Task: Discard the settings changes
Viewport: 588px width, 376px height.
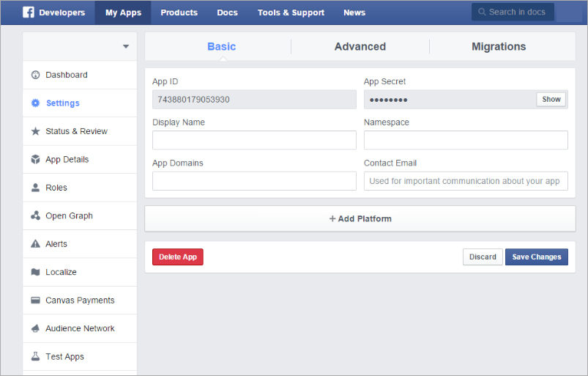Action: (x=483, y=257)
